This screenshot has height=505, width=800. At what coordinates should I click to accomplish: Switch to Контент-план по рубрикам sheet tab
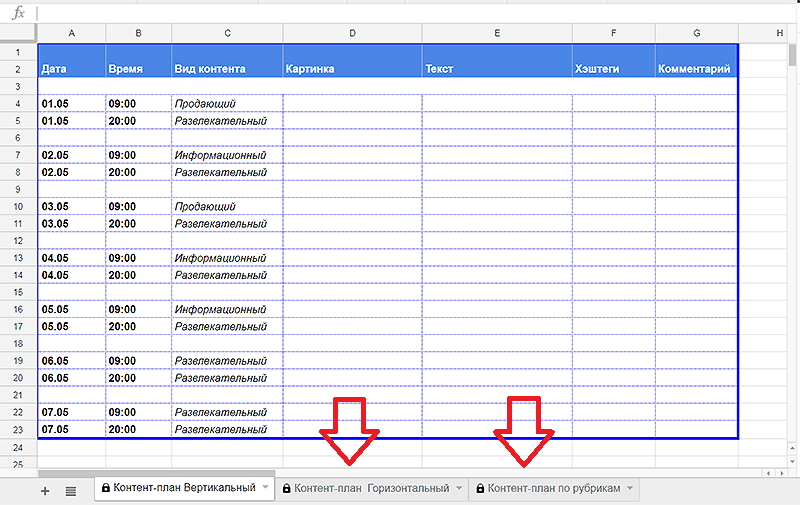554,489
